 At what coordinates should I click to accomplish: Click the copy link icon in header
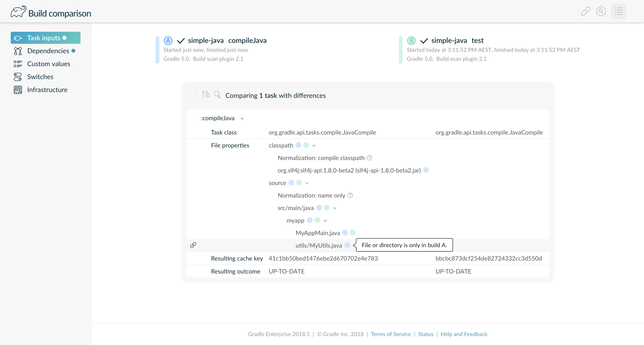click(585, 11)
